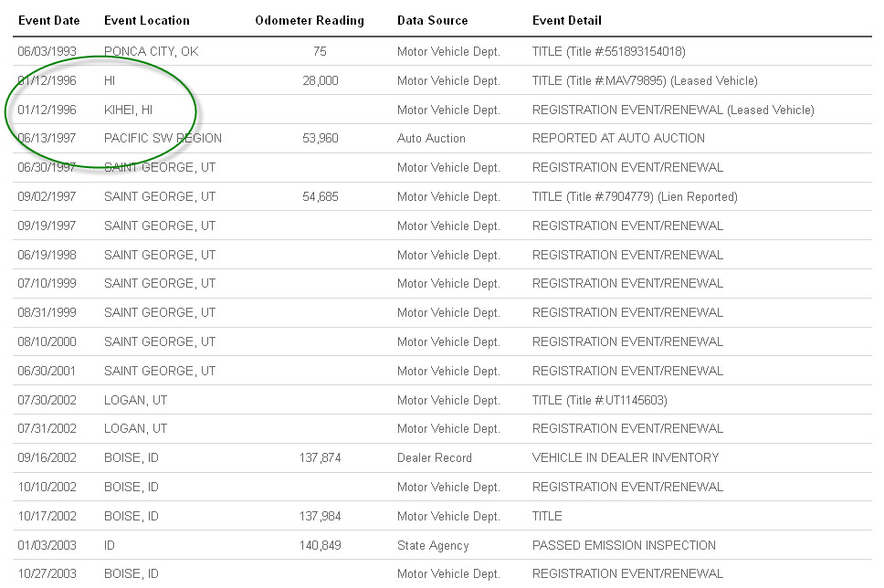Select the title number 551893154018 entry

[x=608, y=52]
